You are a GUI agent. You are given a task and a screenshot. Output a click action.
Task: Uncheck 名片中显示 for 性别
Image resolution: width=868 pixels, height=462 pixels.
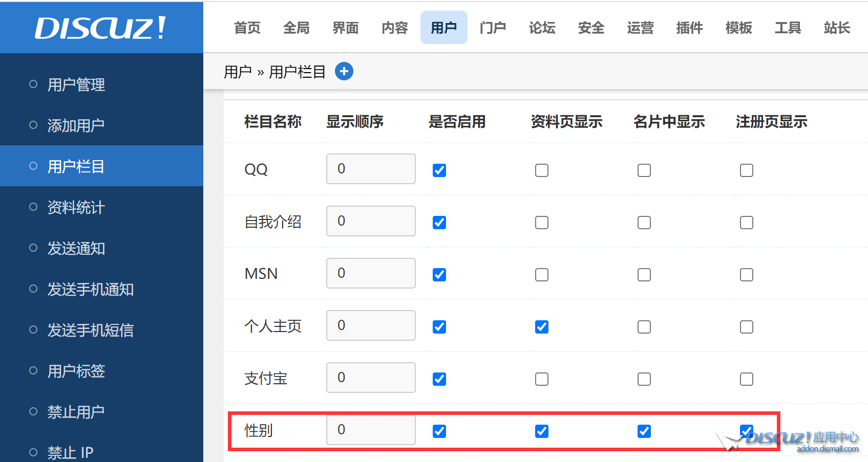tap(644, 431)
